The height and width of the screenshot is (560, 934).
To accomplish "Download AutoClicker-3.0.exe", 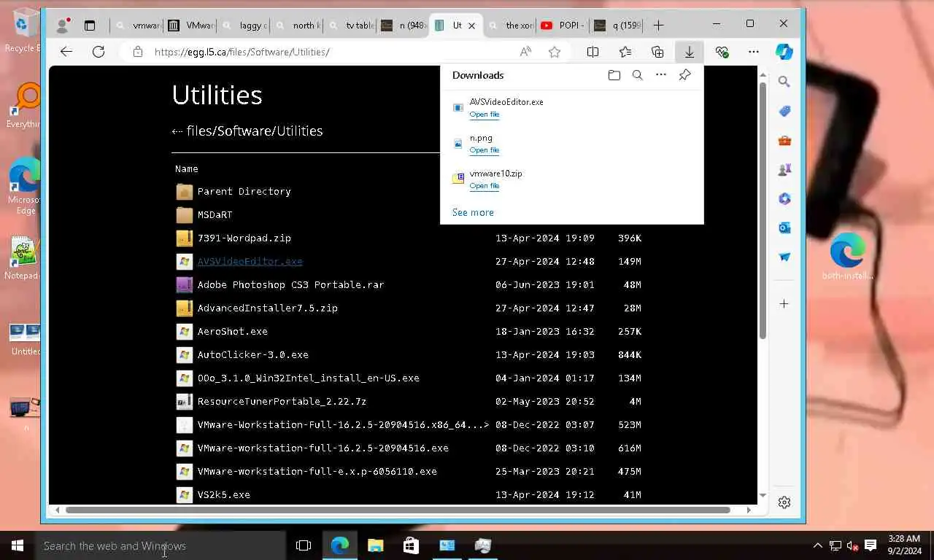I will pos(252,354).
